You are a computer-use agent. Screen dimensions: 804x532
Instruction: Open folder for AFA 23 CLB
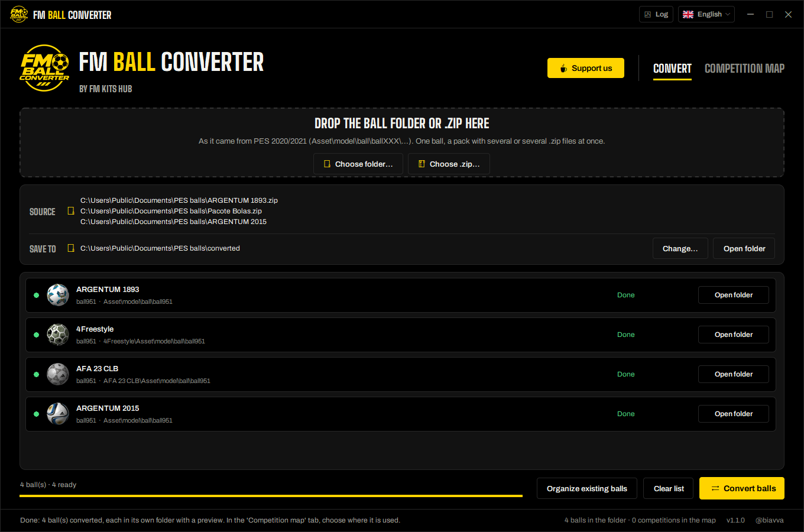734,374
